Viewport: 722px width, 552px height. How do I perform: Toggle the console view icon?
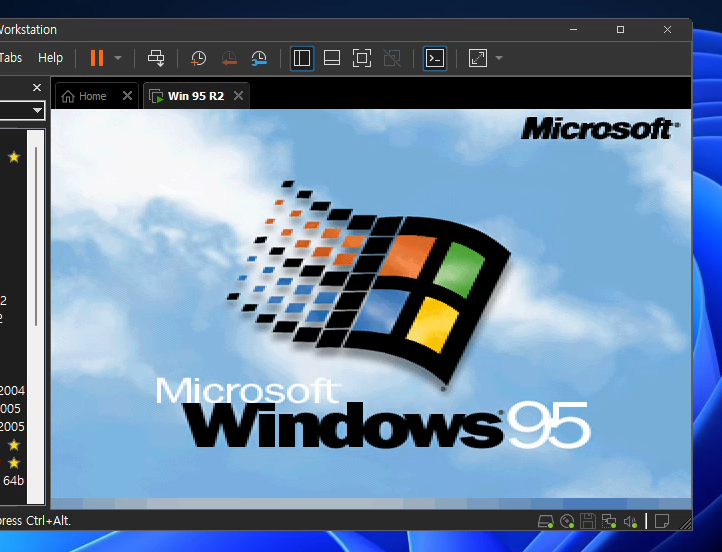[435, 58]
